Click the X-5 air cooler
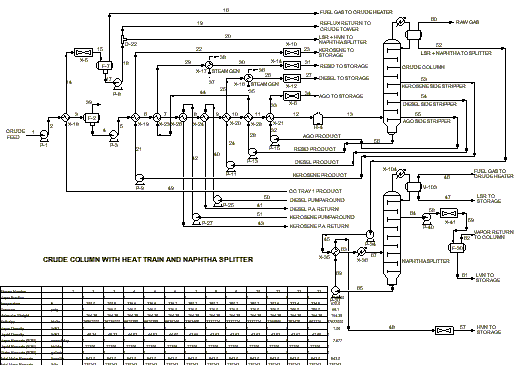This screenshot has height=365, width=516. (x=83, y=53)
